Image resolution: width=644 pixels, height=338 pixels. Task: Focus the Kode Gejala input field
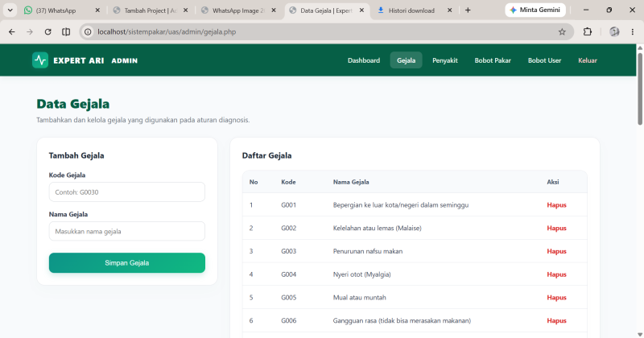(x=127, y=192)
